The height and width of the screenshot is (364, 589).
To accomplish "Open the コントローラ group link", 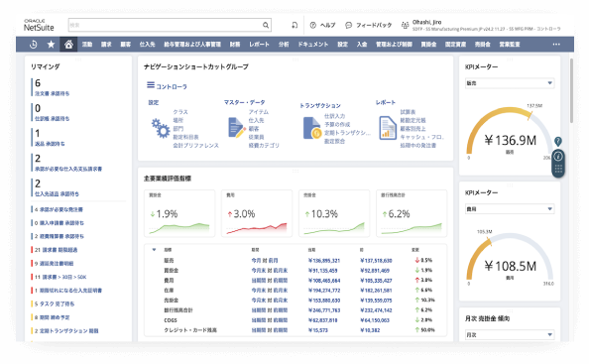I will click(172, 86).
